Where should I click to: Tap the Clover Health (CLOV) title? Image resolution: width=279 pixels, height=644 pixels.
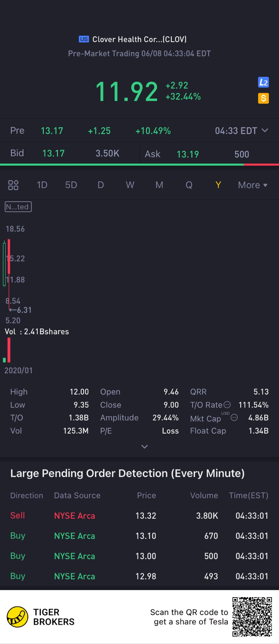(x=139, y=39)
